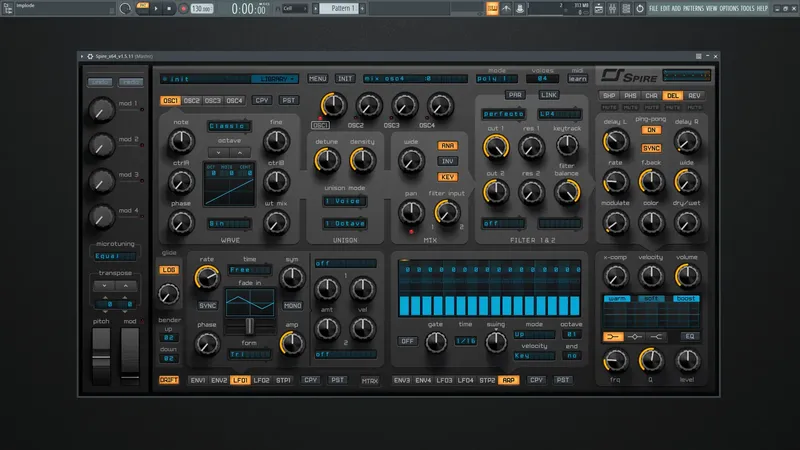Click the delay f.back knob
Viewport: 800px width, 450px height.
pos(652,182)
